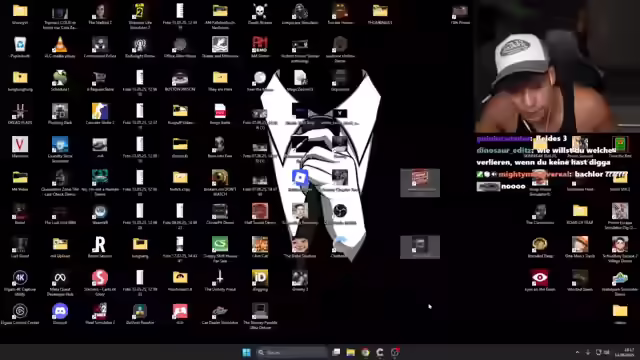Screen dimensions: 640x360
Task: Open Elgato Control Center shortcut
Action: click(x=20, y=311)
